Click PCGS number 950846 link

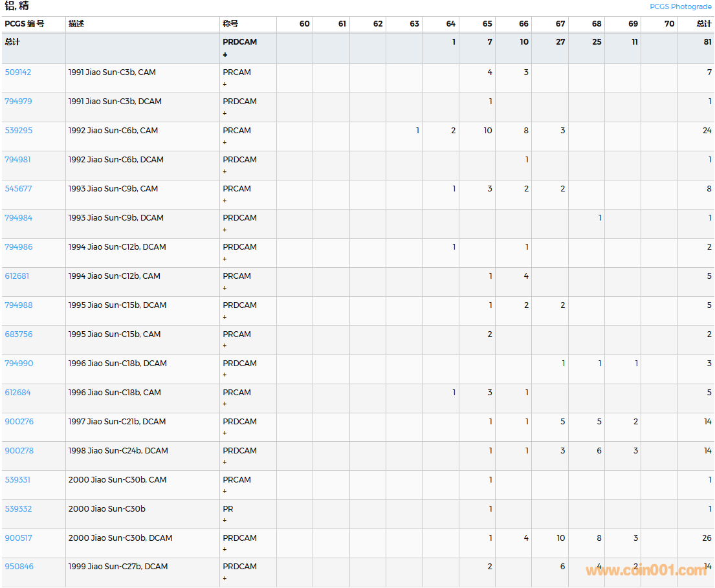(19, 567)
